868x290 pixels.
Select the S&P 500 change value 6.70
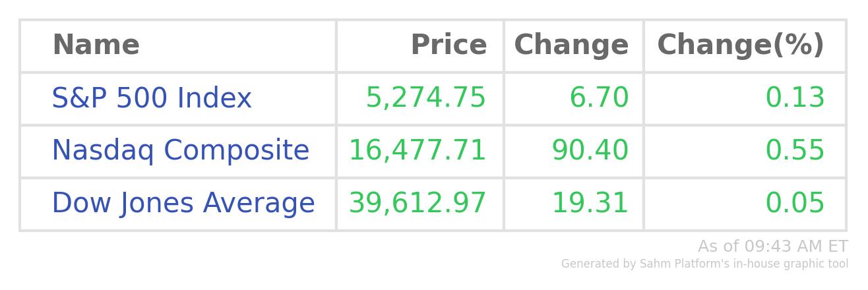pos(599,98)
